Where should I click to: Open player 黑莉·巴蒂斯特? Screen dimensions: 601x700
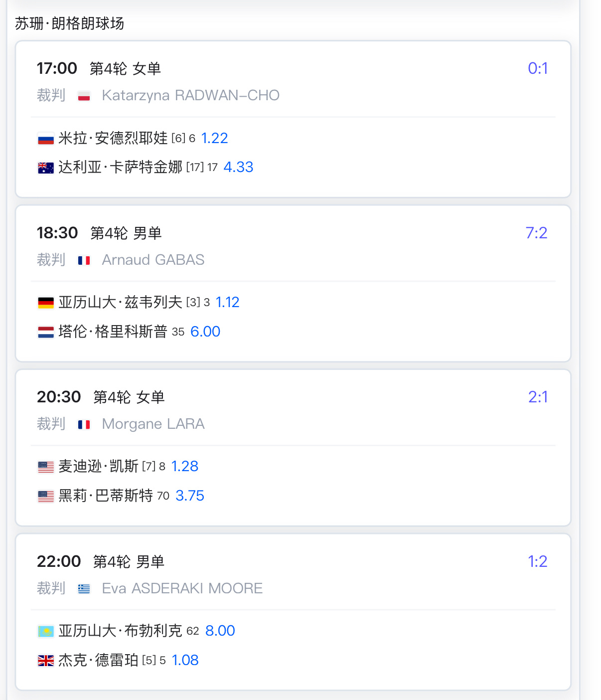tap(106, 496)
